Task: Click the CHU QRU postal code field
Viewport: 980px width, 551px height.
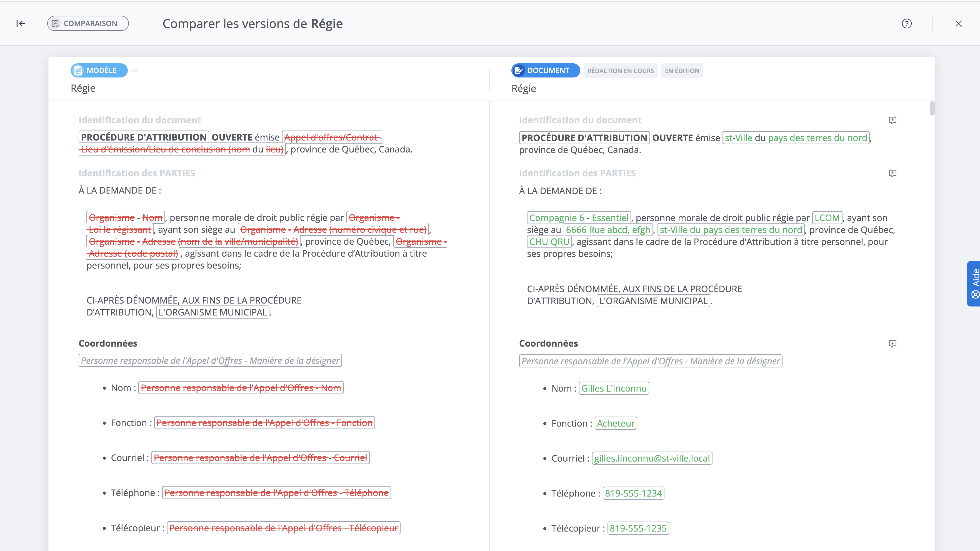Action: (x=549, y=242)
